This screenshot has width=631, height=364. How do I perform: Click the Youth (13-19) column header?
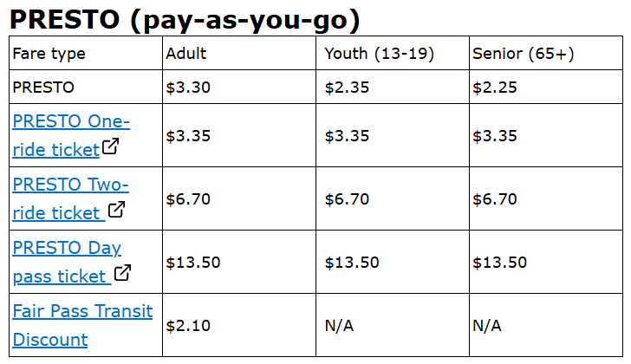tap(379, 54)
